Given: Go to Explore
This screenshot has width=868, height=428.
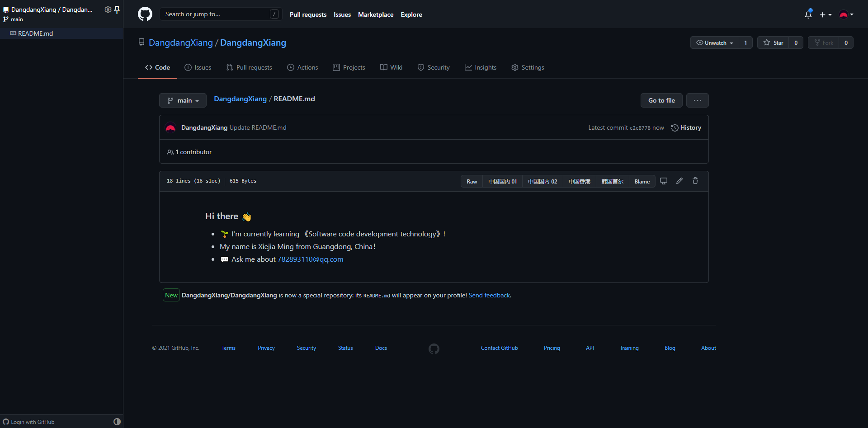Looking at the screenshot, I should [x=411, y=14].
